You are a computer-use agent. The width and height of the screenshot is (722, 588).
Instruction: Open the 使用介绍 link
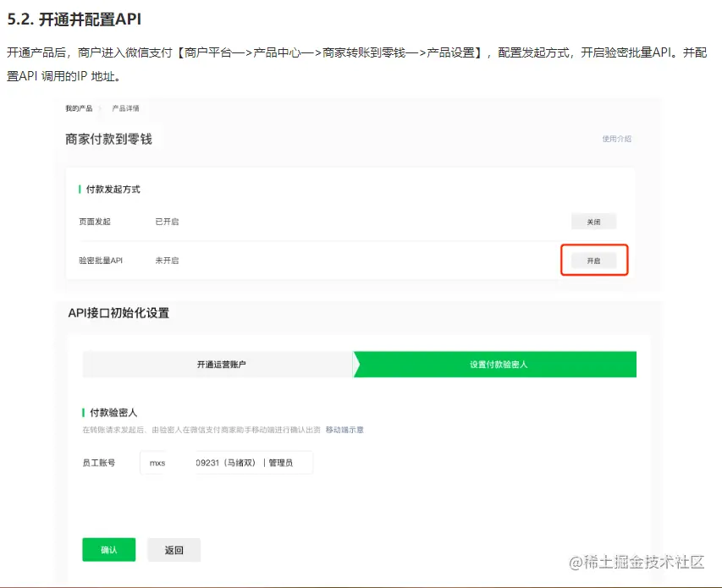pyautogui.click(x=616, y=139)
